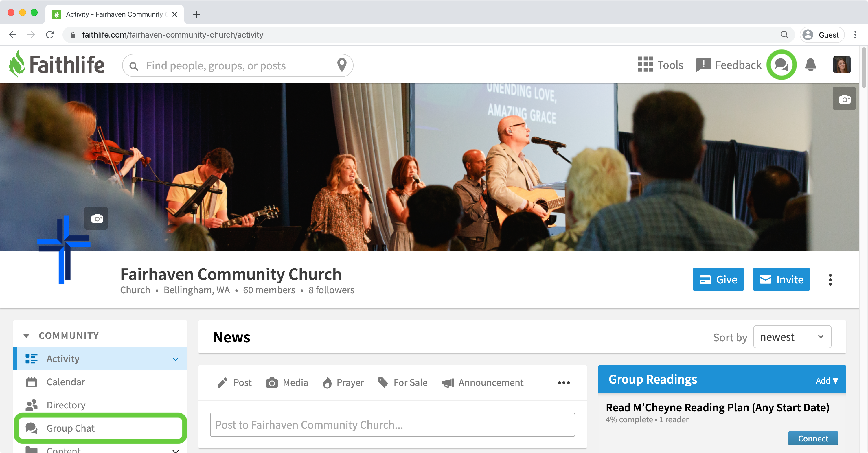868x453 pixels.
Task: Choose the Media post option
Action: click(287, 383)
